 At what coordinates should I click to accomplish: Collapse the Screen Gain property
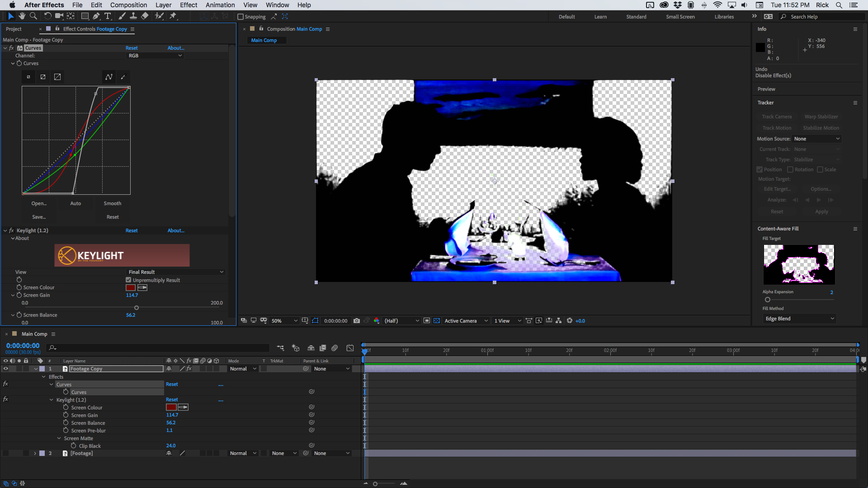pos(13,295)
